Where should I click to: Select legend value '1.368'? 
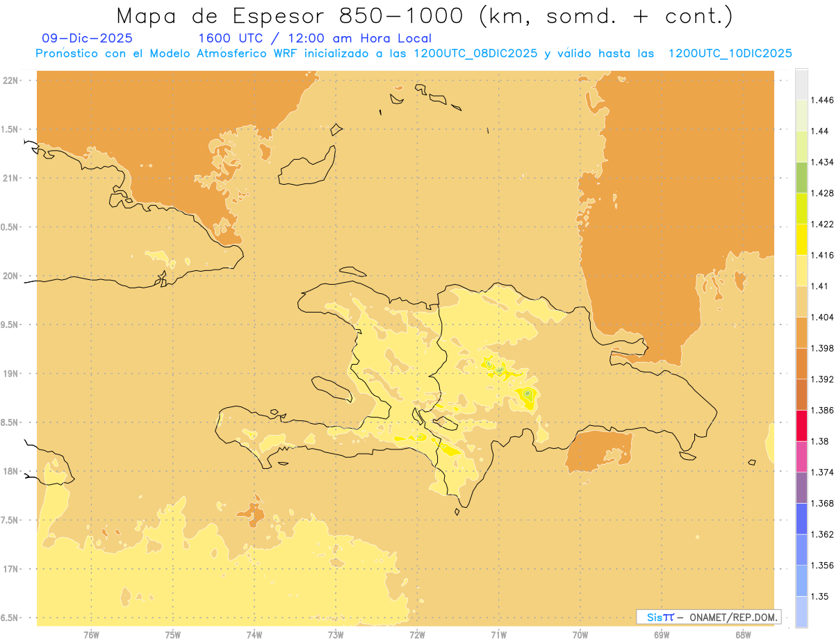point(821,503)
